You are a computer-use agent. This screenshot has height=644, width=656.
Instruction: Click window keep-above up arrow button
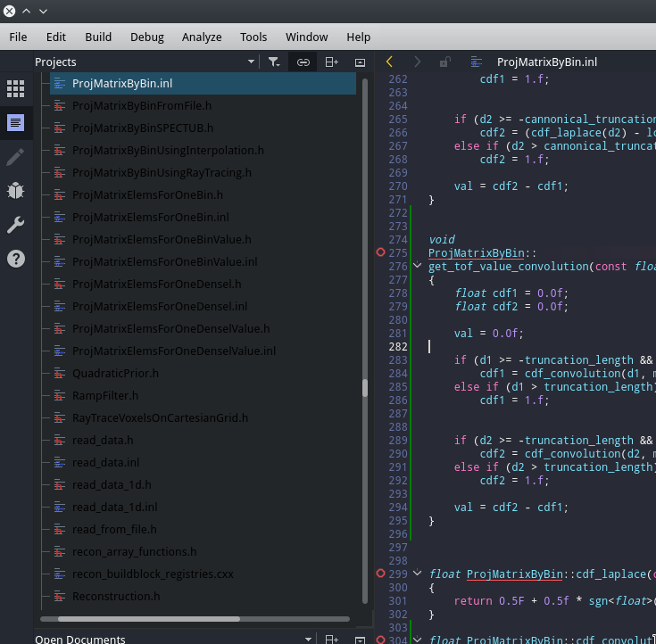click(27, 12)
